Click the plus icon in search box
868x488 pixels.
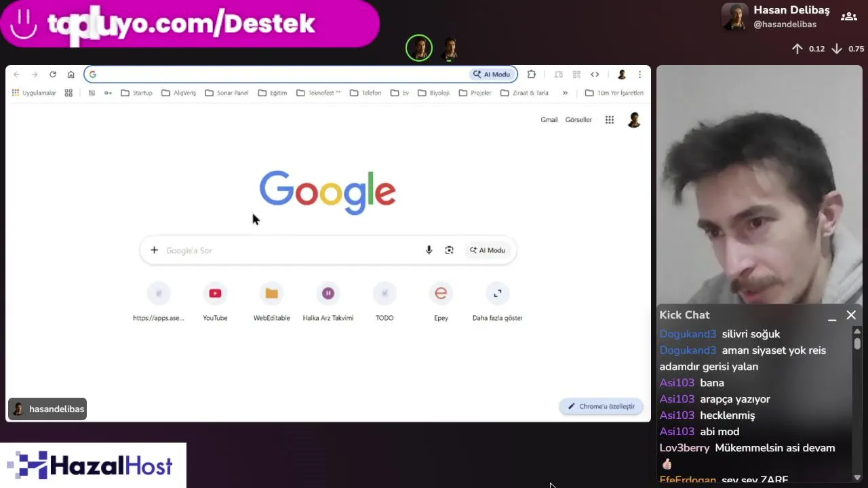point(154,250)
